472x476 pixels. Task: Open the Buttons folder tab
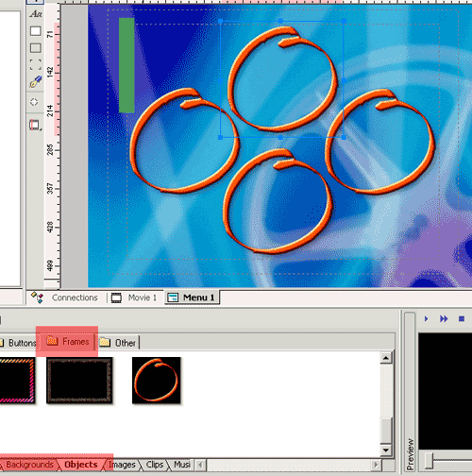[18, 343]
